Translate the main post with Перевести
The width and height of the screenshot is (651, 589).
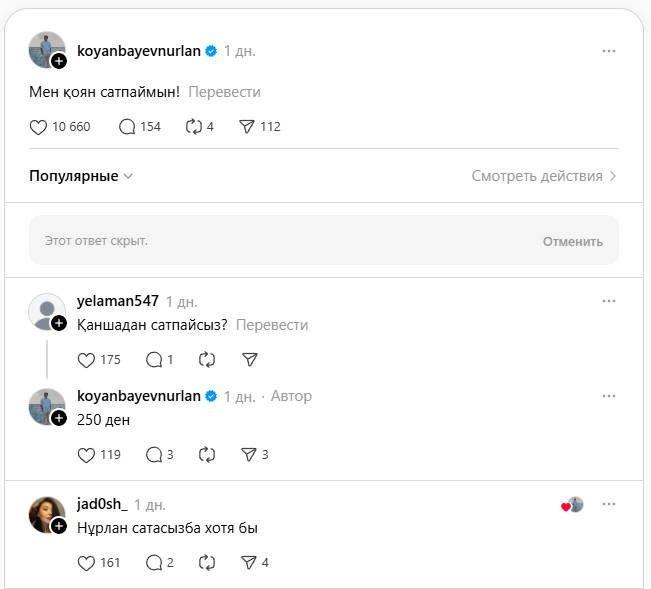pos(224,92)
